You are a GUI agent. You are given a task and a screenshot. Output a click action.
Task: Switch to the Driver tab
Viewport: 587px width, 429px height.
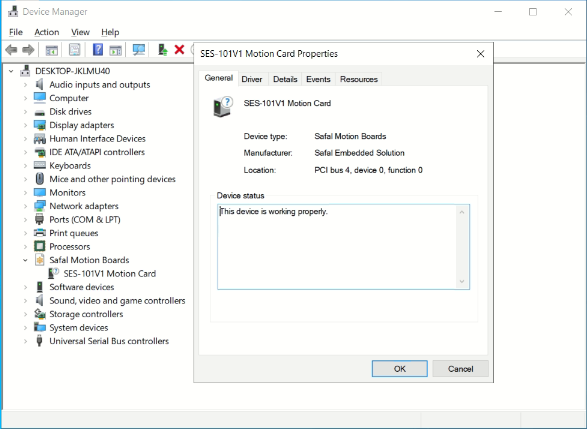(x=252, y=79)
